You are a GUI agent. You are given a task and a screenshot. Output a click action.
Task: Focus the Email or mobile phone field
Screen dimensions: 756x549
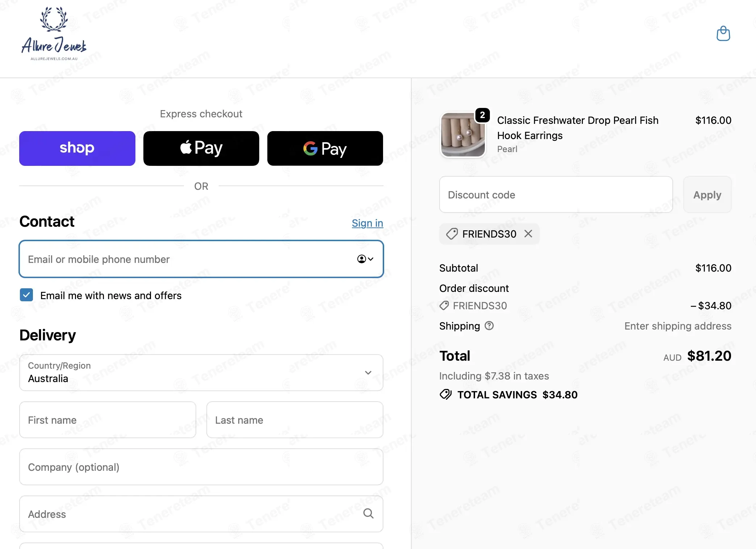point(201,259)
